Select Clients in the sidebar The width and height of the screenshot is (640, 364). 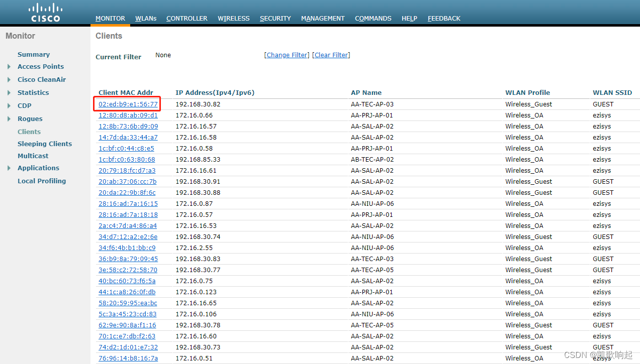(29, 132)
